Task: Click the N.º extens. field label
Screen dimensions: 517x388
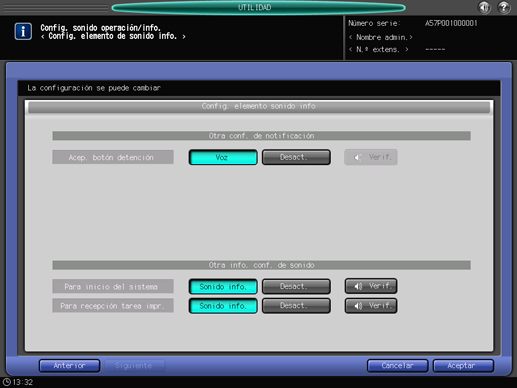Action: [378, 50]
